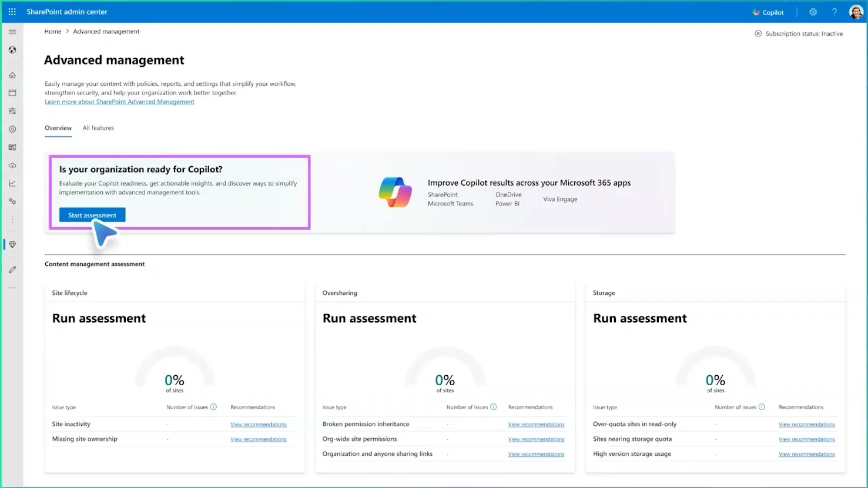Open Settings from the sidebar gear icon
This screenshot has width=868, height=488.
tap(12, 129)
